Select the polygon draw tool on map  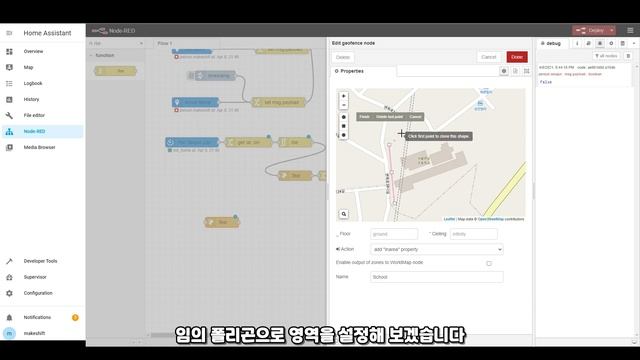coord(344,117)
